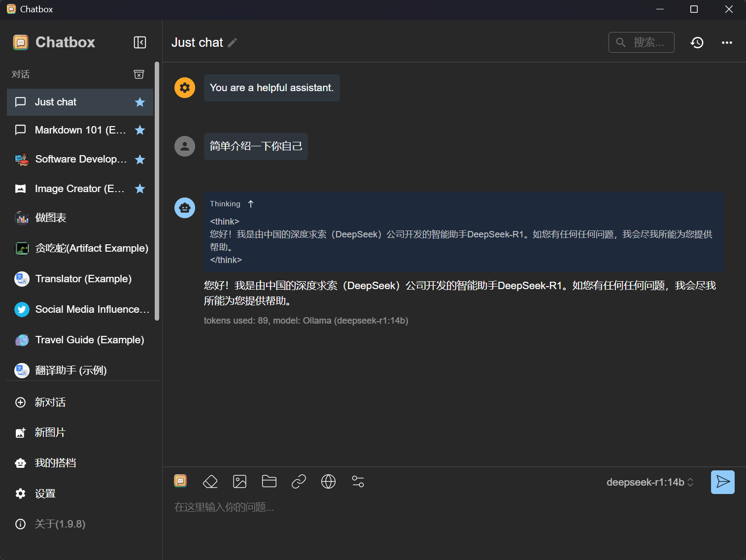Open the deepseek-r1:14b model dropdown

[x=650, y=482]
